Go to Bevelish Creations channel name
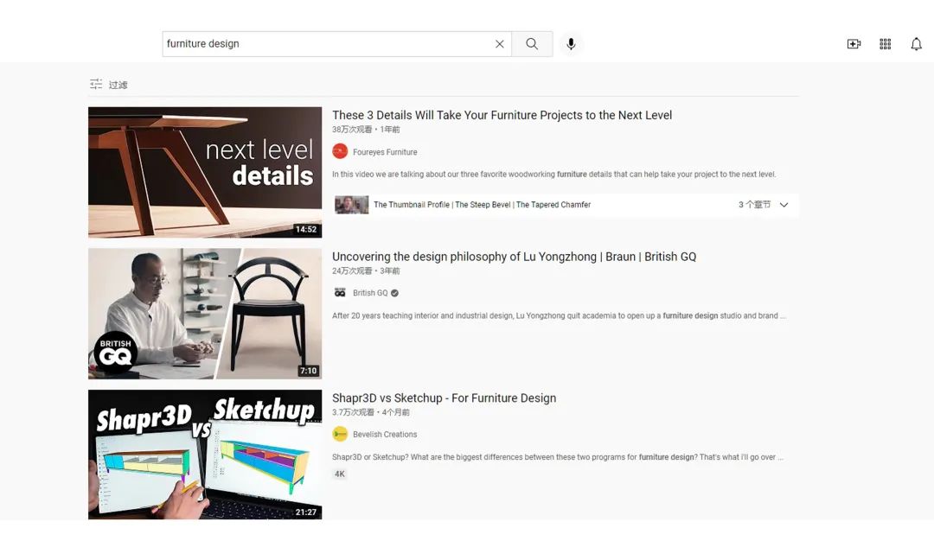Image resolution: width=934 pixels, height=560 pixels. pos(385,435)
